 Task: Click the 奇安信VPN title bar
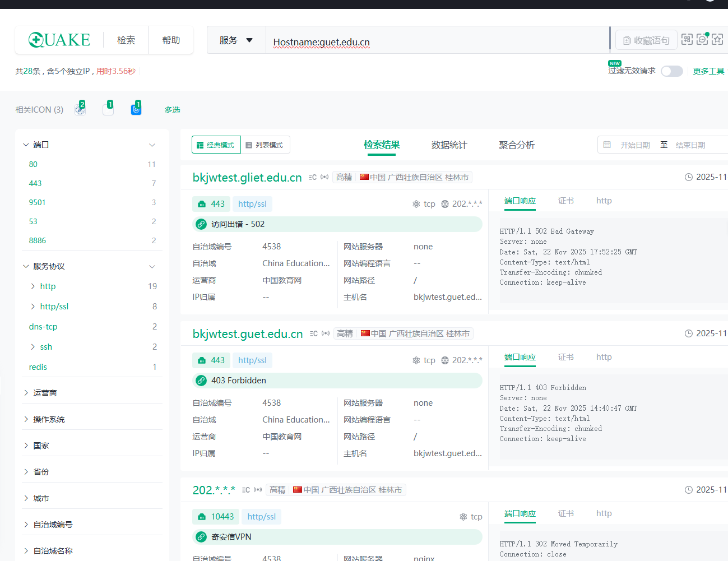(337, 537)
